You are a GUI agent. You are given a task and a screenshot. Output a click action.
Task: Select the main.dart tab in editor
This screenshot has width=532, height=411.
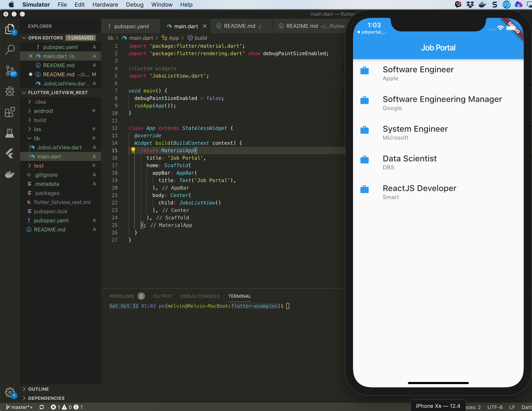[x=184, y=26]
